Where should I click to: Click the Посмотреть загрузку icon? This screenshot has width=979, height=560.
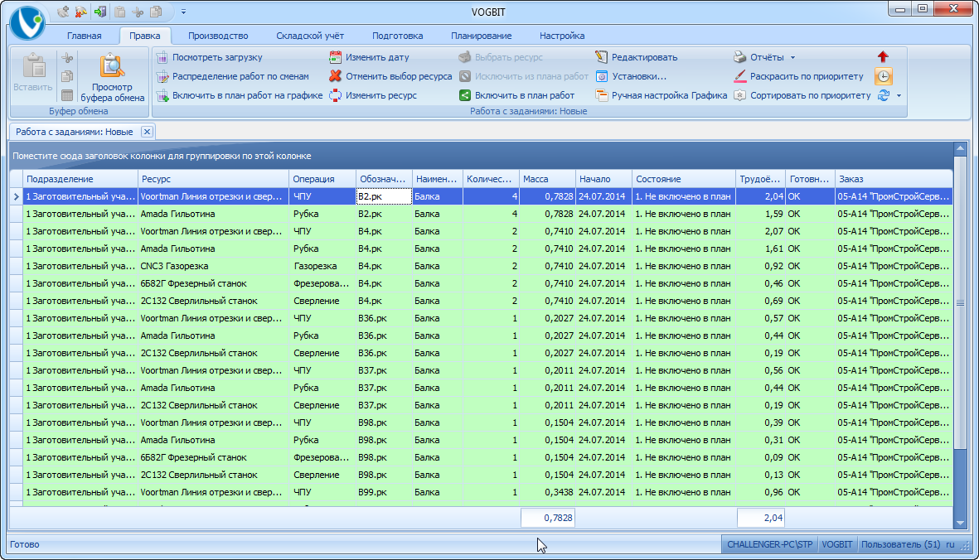[162, 57]
